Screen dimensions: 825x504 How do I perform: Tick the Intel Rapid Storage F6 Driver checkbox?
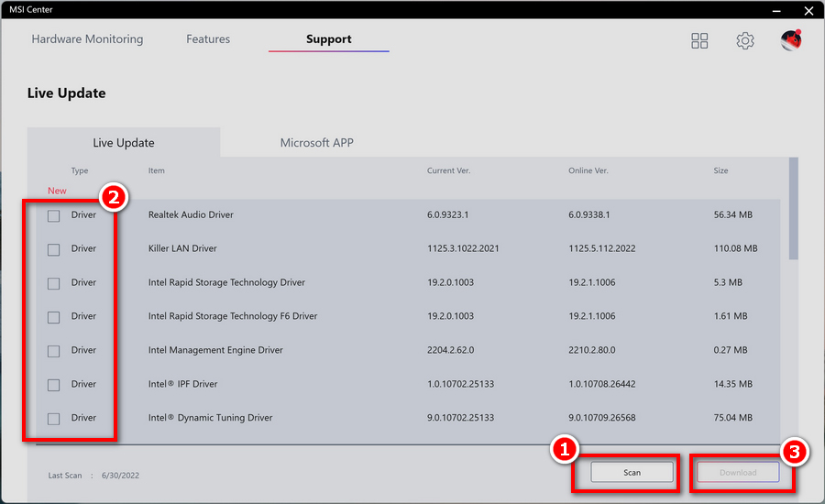(54, 317)
